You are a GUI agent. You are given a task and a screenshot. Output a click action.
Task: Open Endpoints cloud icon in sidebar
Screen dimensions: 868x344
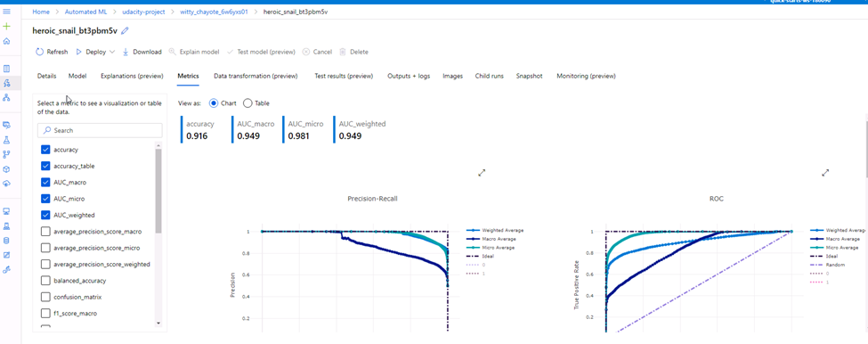click(6, 184)
